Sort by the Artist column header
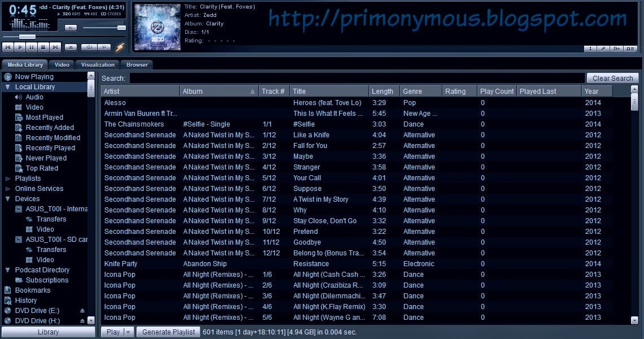The image size is (644, 339). tap(140, 91)
